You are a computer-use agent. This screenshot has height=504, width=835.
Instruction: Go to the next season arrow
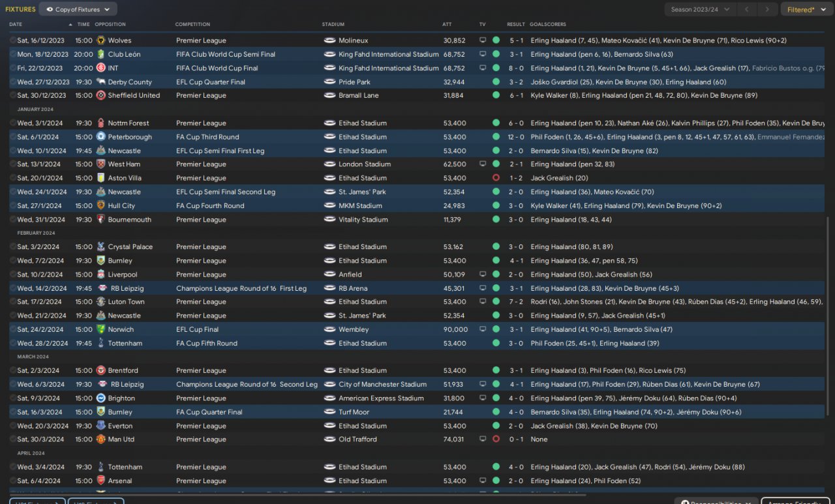click(x=768, y=9)
